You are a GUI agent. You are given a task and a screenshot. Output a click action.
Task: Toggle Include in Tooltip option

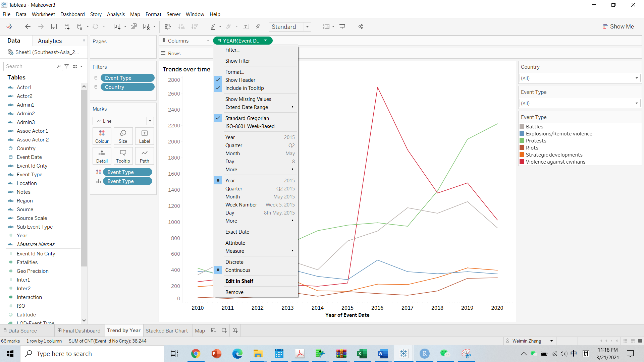coord(244,88)
